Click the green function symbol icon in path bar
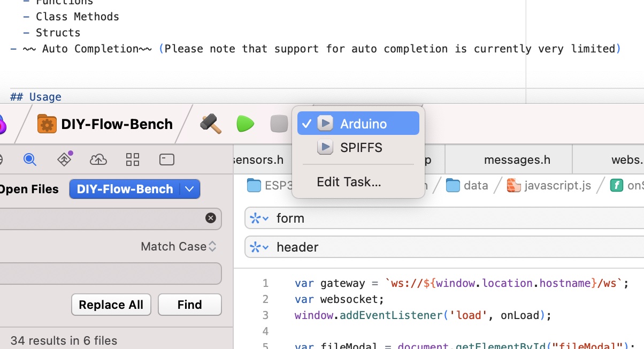The height and width of the screenshot is (349, 644). click(617, 185)
